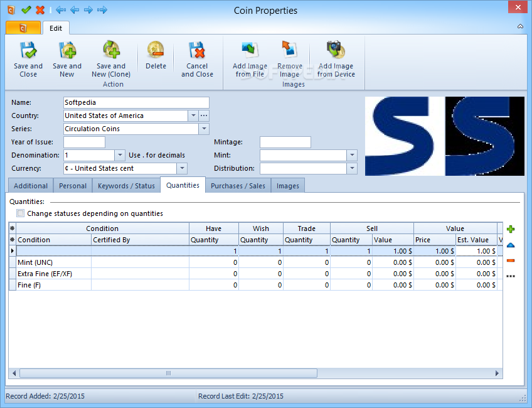Viewport: 532px width, 408px height.
Task: Click Save and New (Clone) icon
Action: coord(111,50)
